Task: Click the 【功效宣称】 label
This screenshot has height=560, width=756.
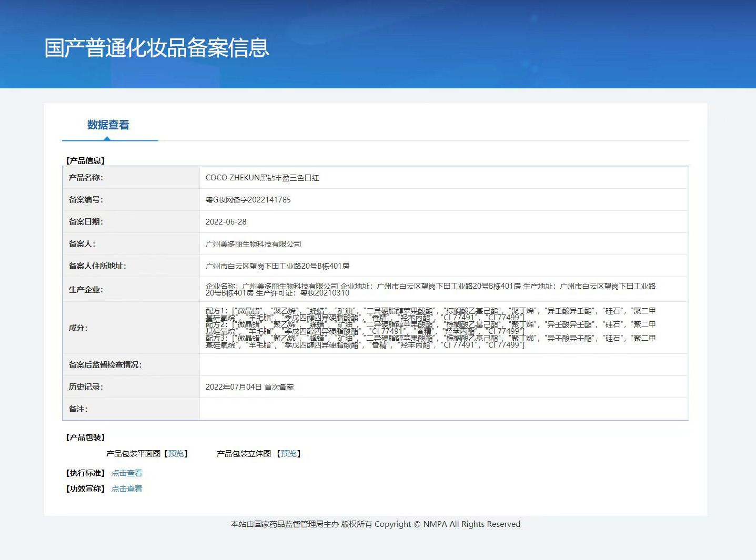Action: pos(85,489)
